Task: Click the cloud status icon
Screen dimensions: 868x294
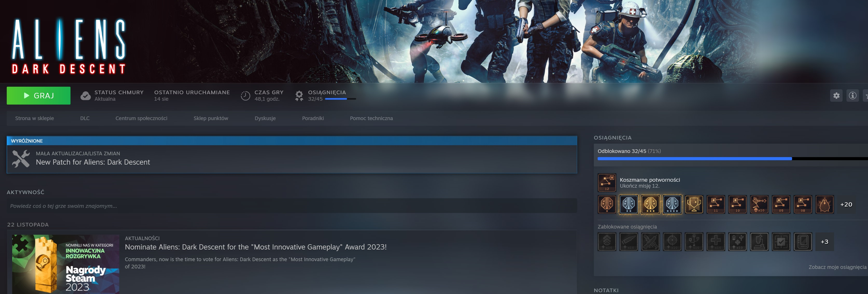Action: coord(86,95)
